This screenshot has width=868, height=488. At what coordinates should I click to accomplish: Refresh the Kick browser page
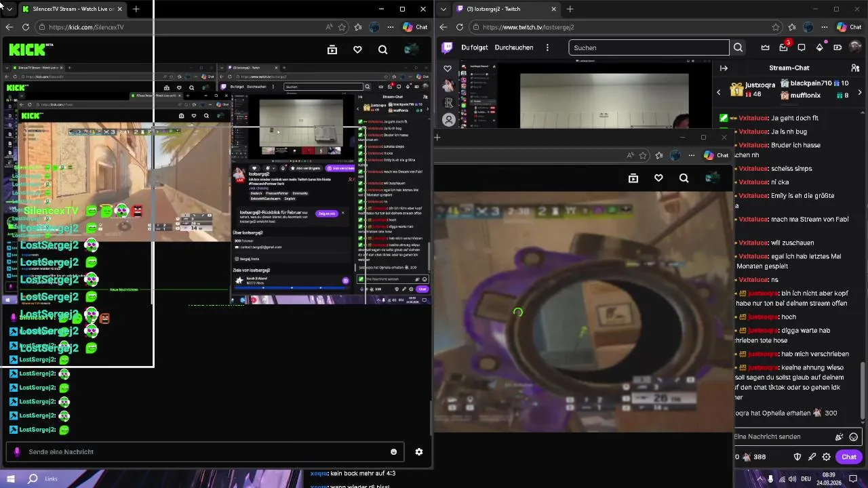[x=26, y=27]
